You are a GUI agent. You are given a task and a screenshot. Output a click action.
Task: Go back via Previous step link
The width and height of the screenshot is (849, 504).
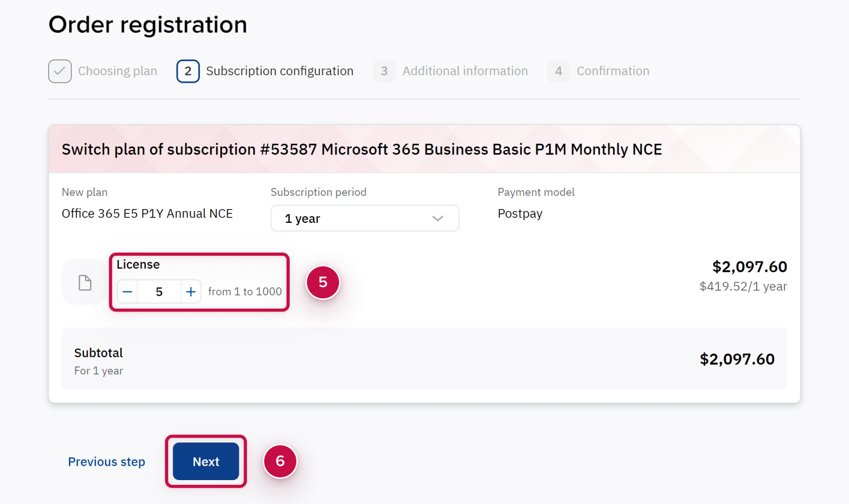click(x=107, y=462)
